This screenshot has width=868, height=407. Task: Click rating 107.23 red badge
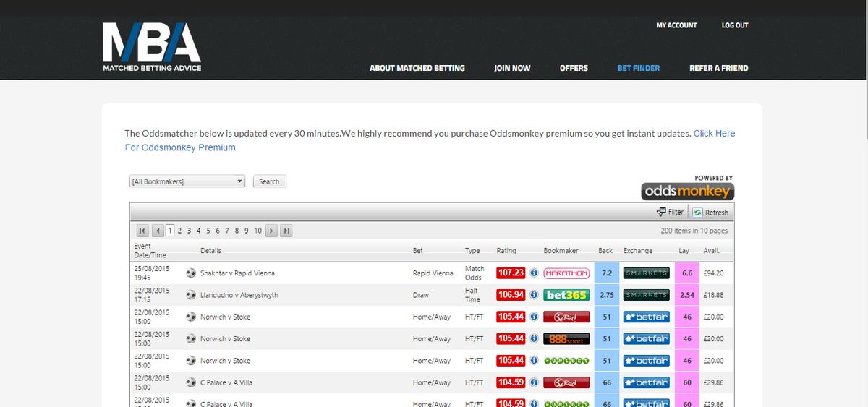click(511, 273)
